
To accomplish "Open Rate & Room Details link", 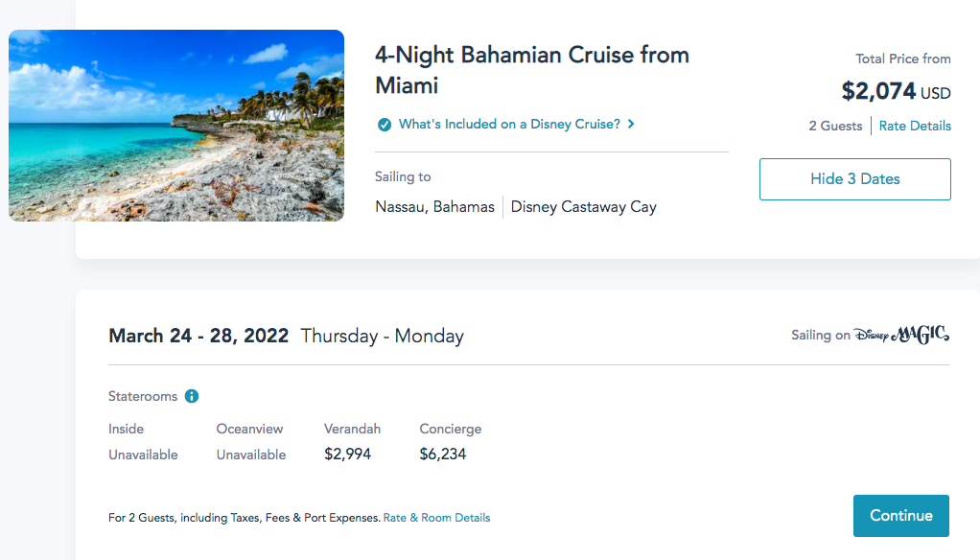I will pyautogui.click(x=436, y=518).
